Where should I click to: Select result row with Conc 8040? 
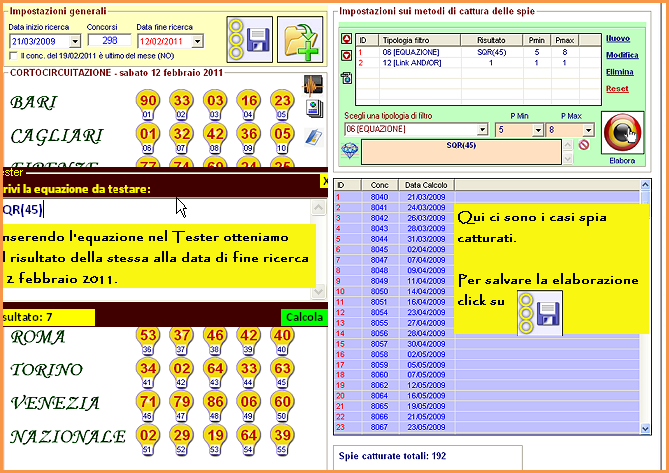tap(487, 197)
